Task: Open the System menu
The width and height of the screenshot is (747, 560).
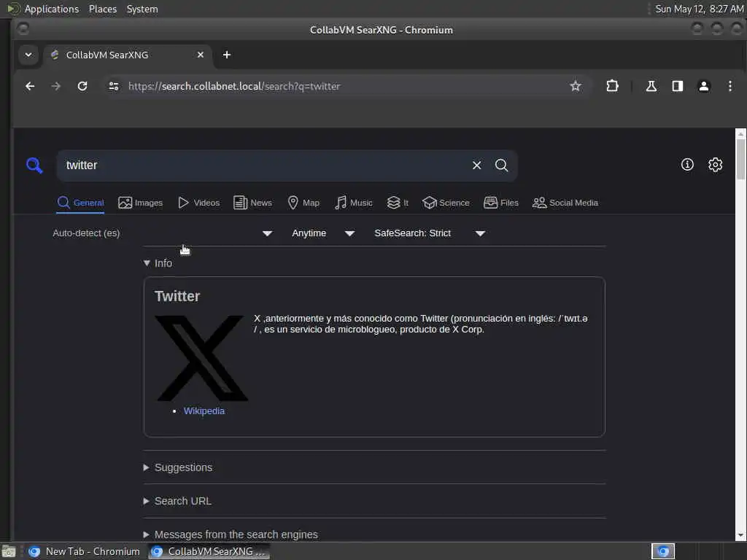Action: [142, 9]
